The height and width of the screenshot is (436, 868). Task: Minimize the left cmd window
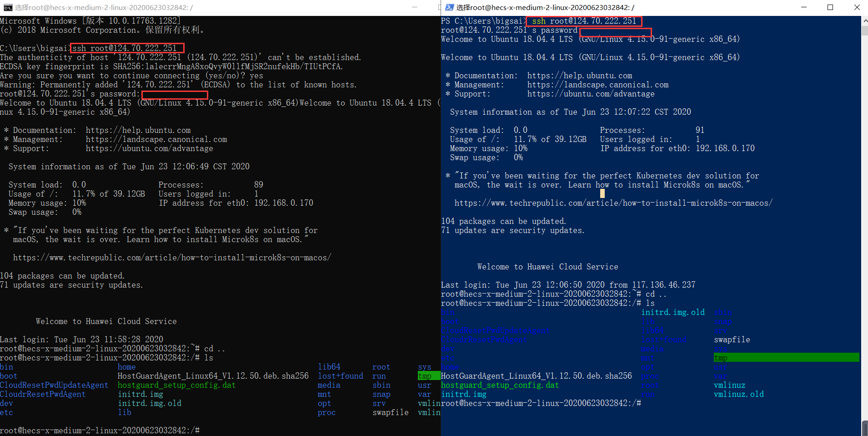[415, 7]
